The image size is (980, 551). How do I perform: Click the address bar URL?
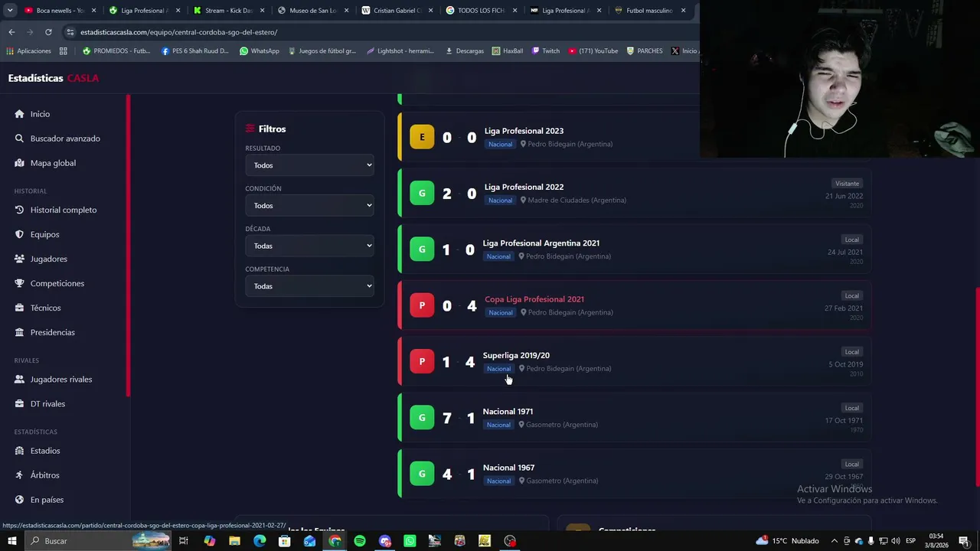point(179,32)
